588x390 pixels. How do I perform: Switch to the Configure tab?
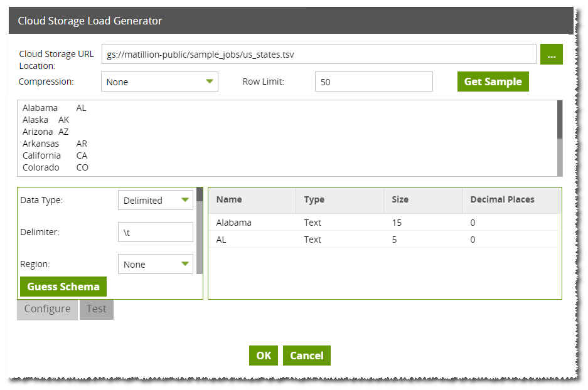pyautogui.click(x=47, y=310)
